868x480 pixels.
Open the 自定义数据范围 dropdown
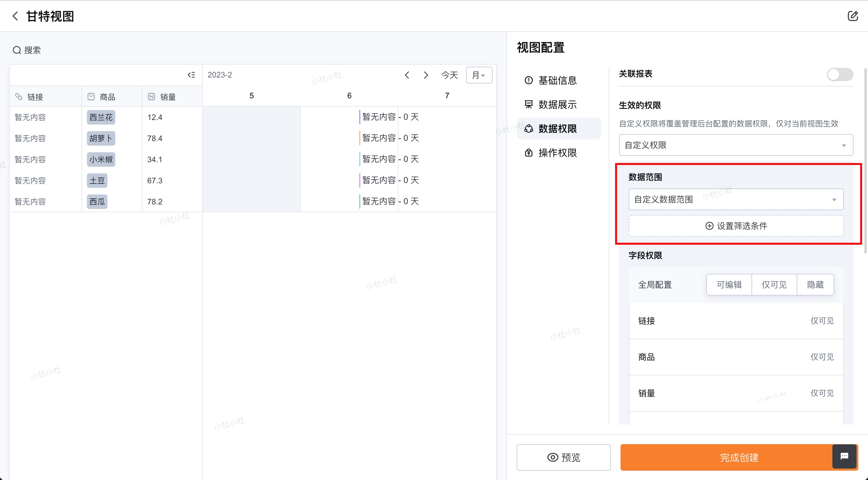pyautogui.click(x=736, y=199)
